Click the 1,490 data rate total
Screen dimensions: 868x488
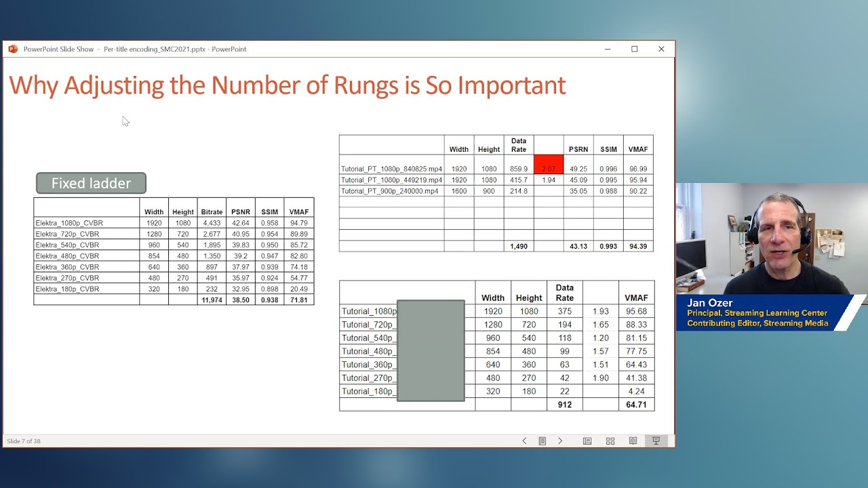[x=519, y=246]
